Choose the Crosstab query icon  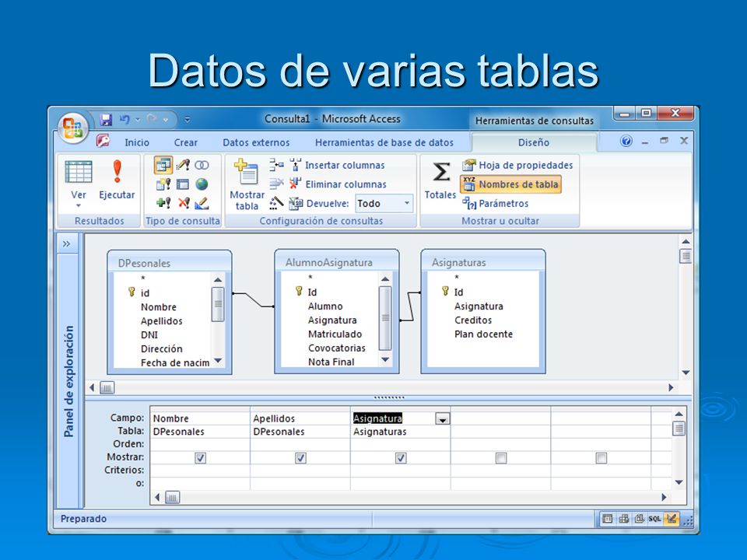182,184
